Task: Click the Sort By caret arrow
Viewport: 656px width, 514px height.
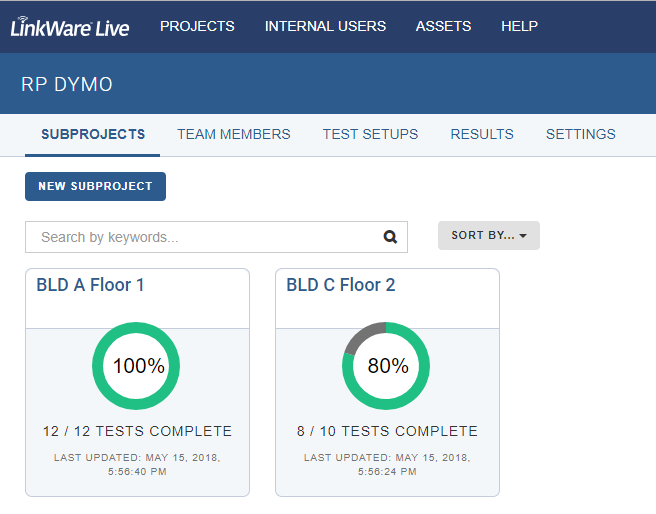Action: click(x=523, y=236)
